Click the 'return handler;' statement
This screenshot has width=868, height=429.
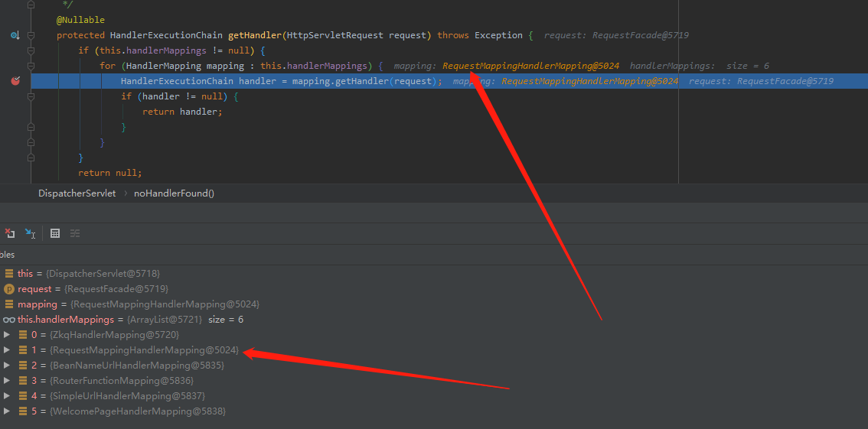tap(182, 112)
